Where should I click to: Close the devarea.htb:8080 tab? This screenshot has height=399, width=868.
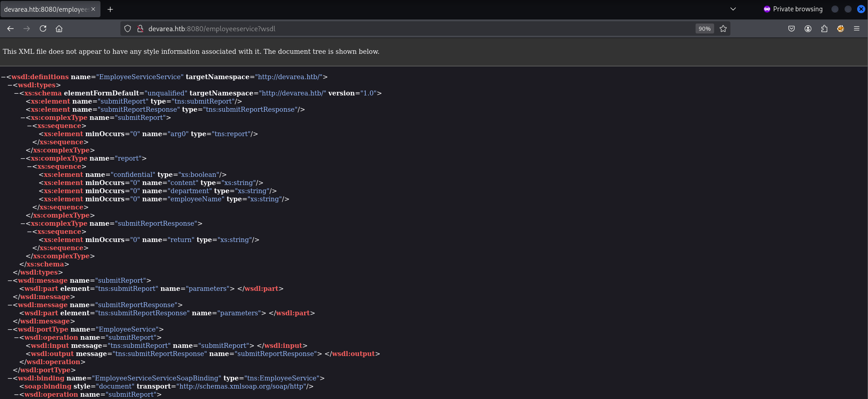click(93, 9)
